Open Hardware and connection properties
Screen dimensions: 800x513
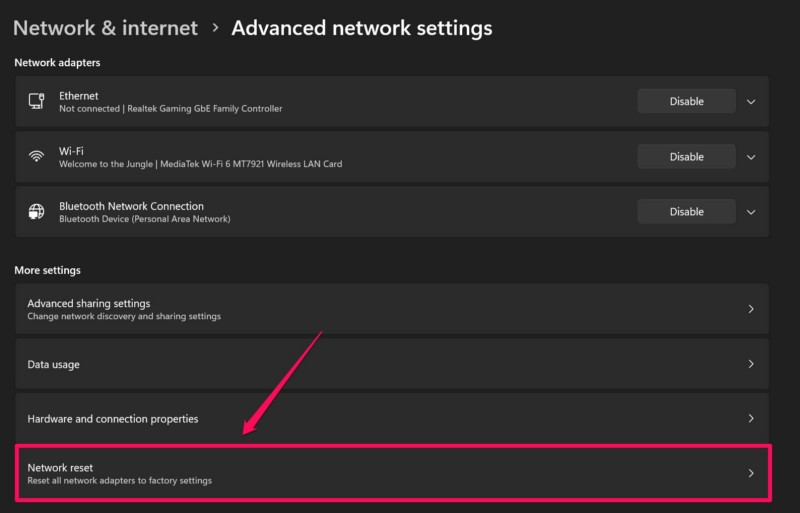113,418
